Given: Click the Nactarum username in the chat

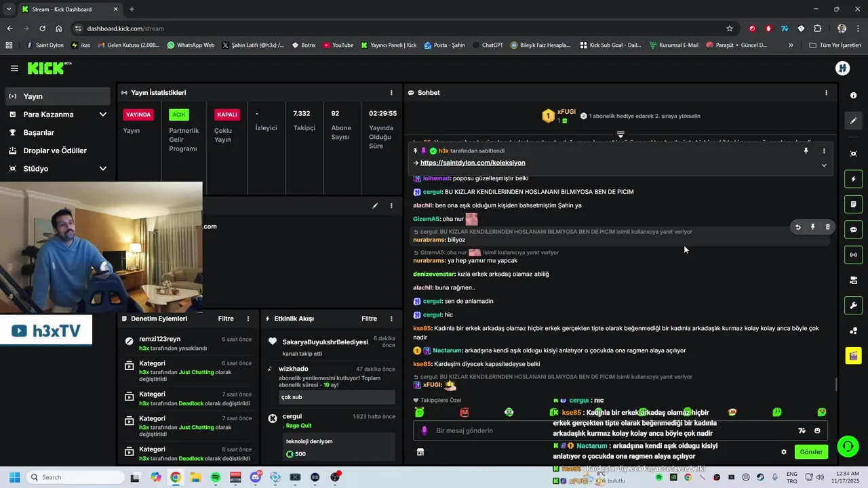Looking at the screenshot, I should 448,350.
